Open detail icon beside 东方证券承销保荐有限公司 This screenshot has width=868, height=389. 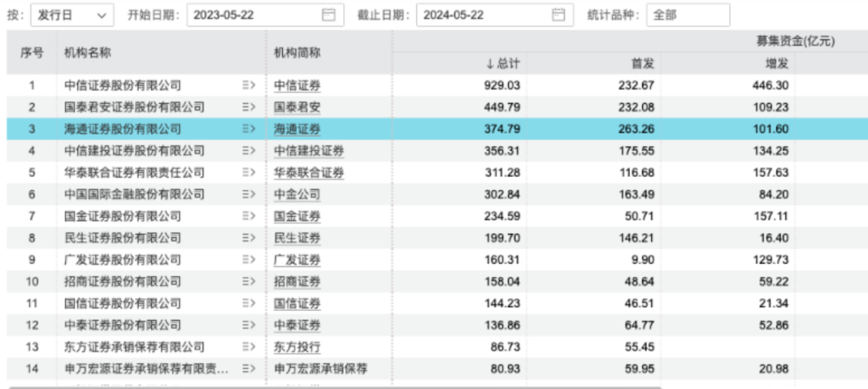[x=248, y=347]
